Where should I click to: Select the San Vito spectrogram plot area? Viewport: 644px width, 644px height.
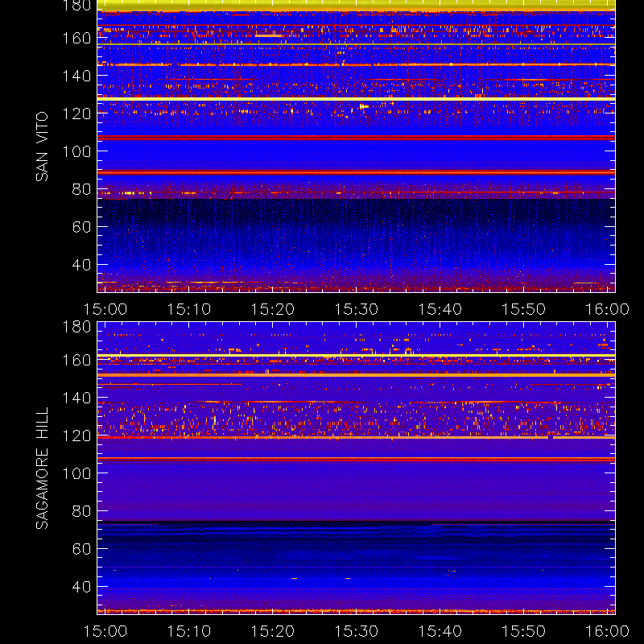tap(356, 147)
